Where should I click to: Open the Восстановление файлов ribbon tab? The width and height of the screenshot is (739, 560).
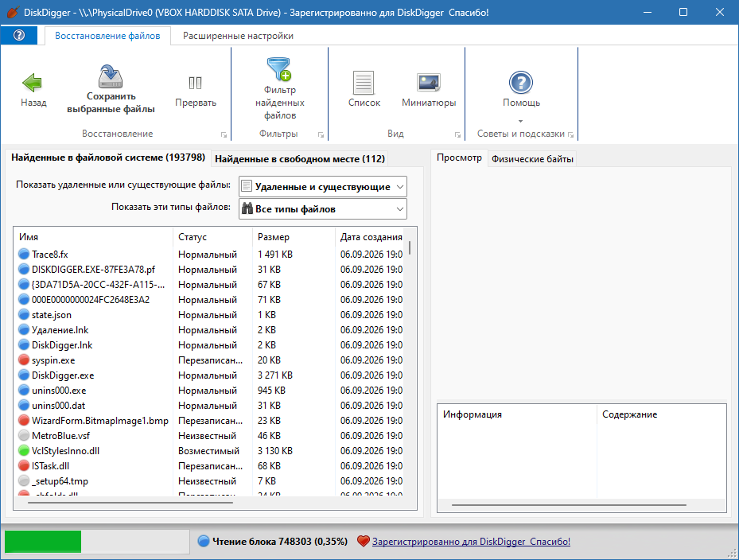(107, 36)
